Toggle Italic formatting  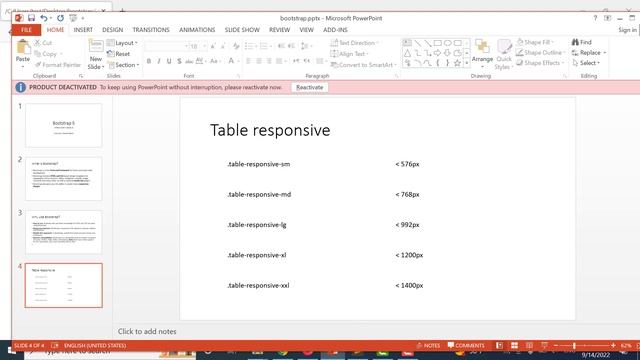click(x=159, y=61)
